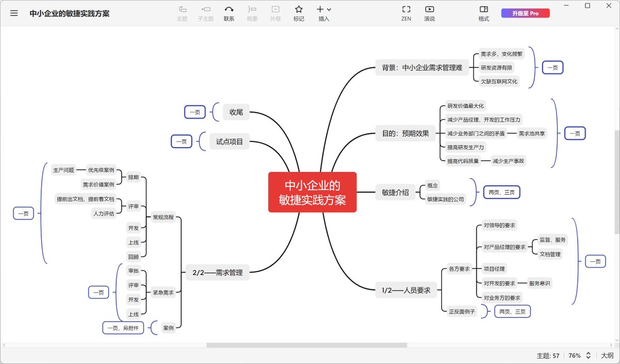Click the 概要 summary tool
The height and width of the screenshot is (364, 620).
pyautogui.click(x=252, y=14)
